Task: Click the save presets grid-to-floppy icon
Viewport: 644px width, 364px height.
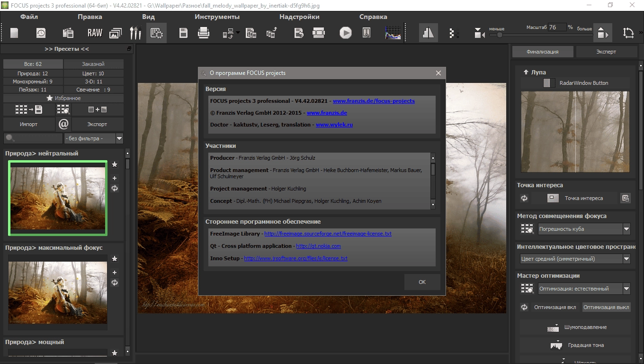Action: pos(29,110)
